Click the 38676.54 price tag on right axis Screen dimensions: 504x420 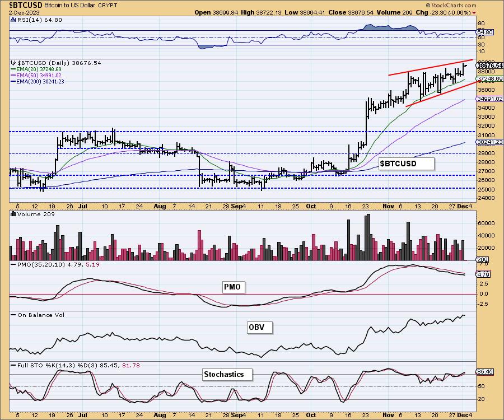[x=489, y=66]
